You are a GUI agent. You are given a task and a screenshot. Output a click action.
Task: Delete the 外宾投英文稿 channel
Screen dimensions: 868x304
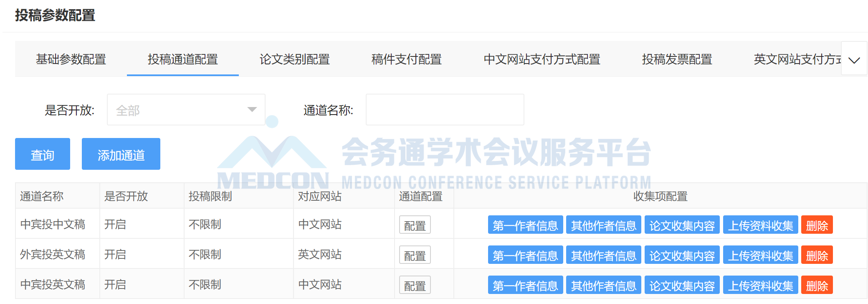coord(817,255)
